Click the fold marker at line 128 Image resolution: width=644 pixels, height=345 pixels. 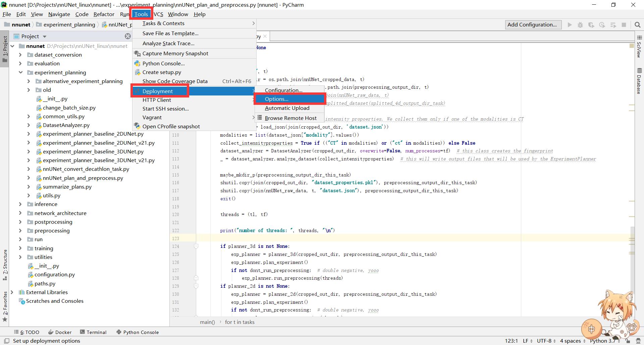click(196, 278)
